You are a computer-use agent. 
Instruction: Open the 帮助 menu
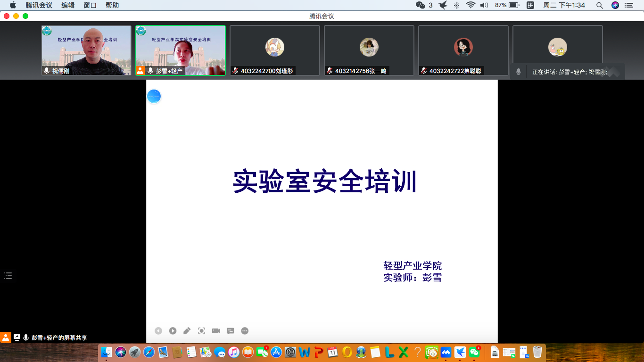(x=112, y=5)
